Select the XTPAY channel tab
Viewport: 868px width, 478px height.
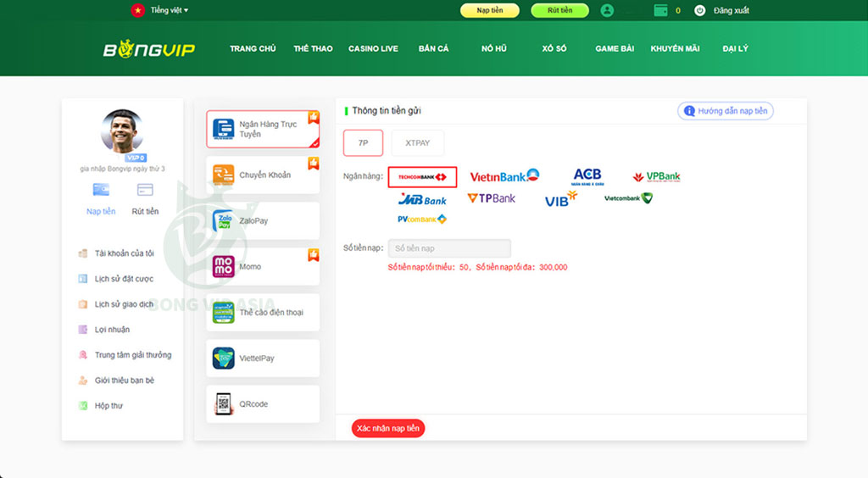point(417,142)
